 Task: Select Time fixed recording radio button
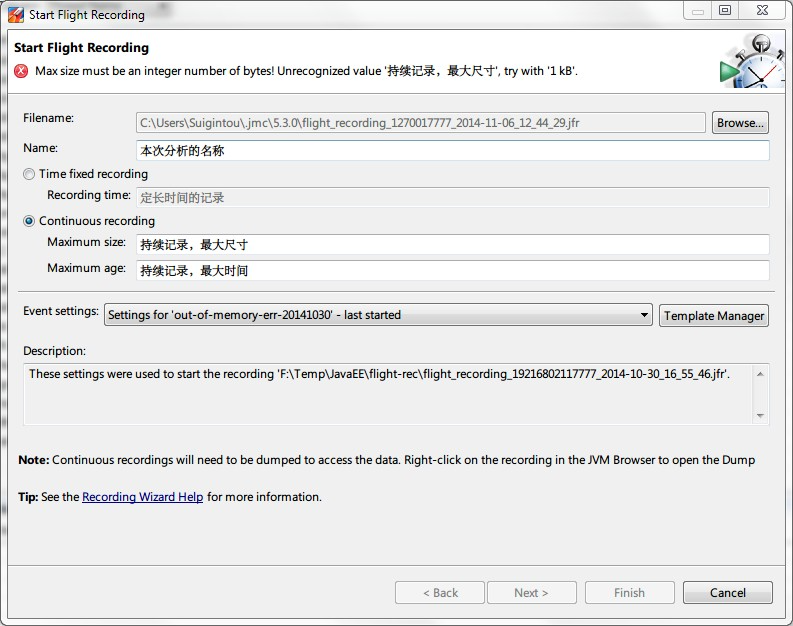(x=29, y=174)
